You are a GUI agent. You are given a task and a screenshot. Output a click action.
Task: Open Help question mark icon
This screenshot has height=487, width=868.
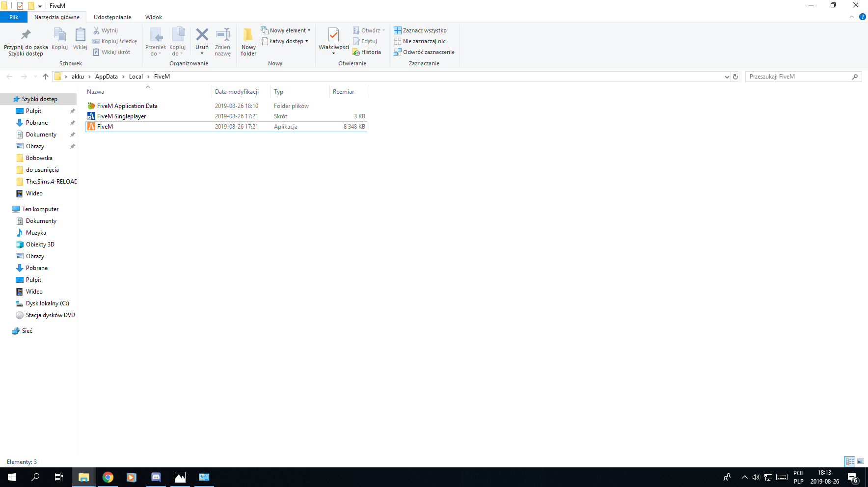863,17
